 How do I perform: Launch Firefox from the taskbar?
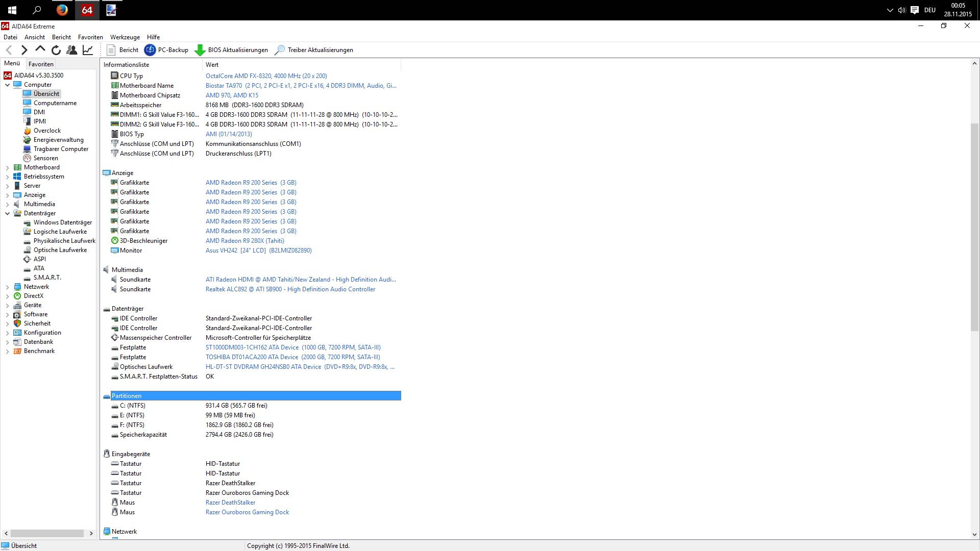[62, 10]
